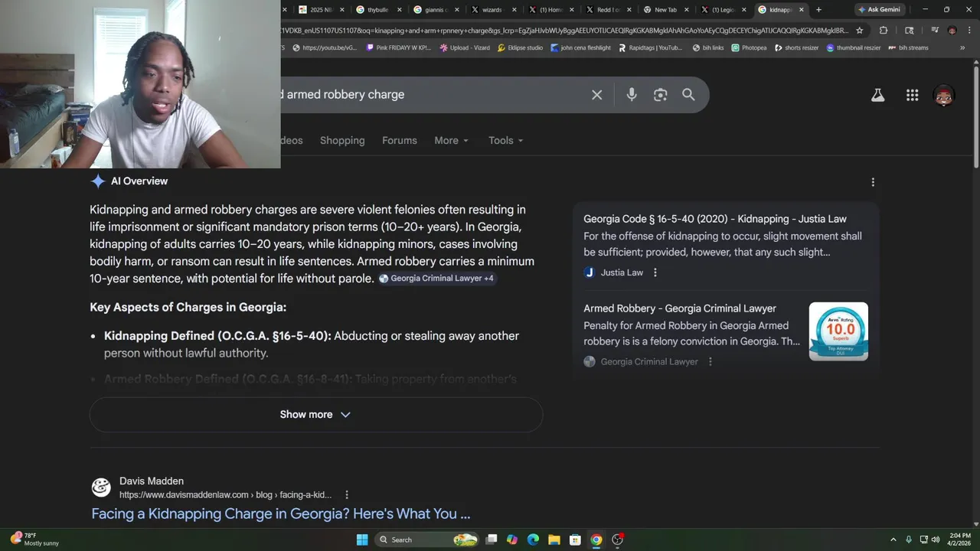Open Microsoft Store from taskbar
This screenshot has height=551, width=980.
point(575,540)
